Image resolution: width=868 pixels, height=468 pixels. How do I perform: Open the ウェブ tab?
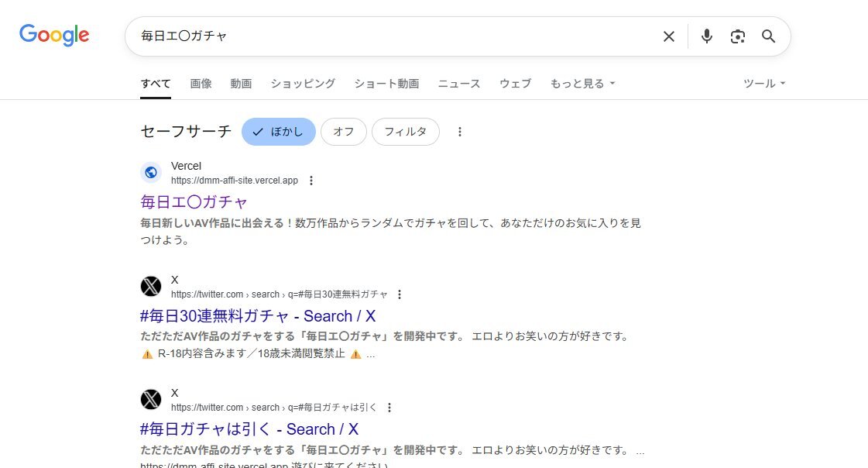click(516, 84)
